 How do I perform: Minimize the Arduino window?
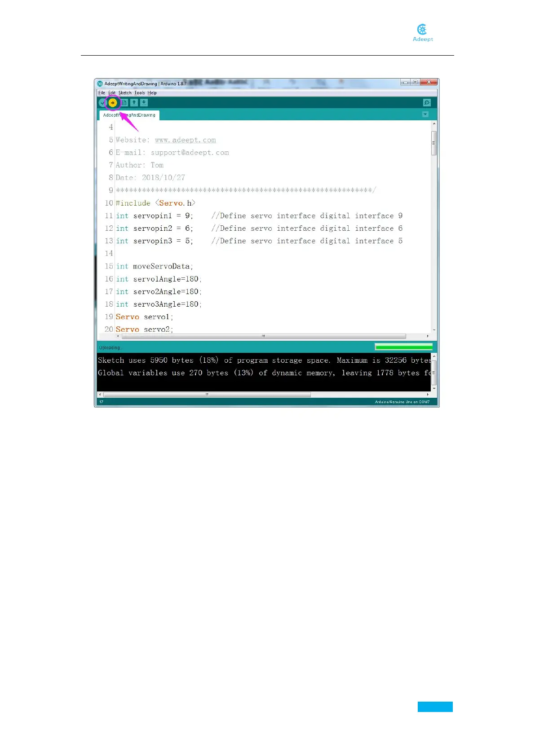tap(406, 83)
